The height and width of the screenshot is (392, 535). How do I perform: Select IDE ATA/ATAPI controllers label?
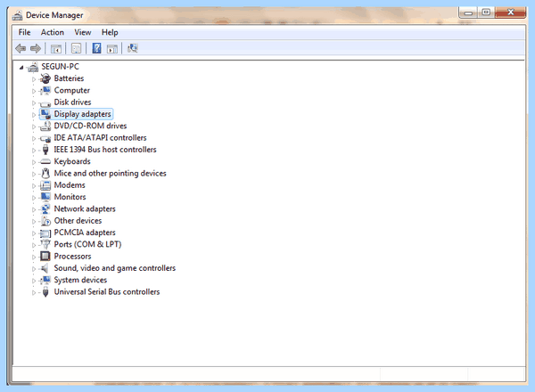tap(100, 138)
